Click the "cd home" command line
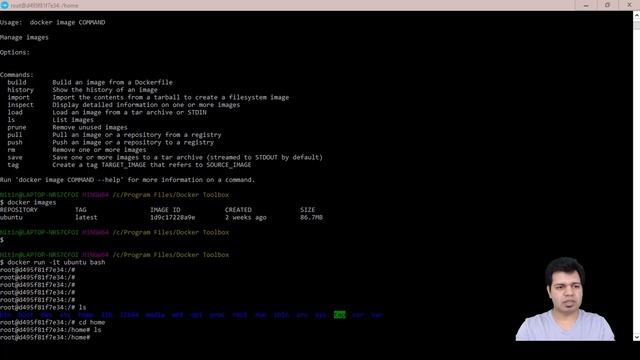The width and height of the screenshot is (640, 360). 53,322
